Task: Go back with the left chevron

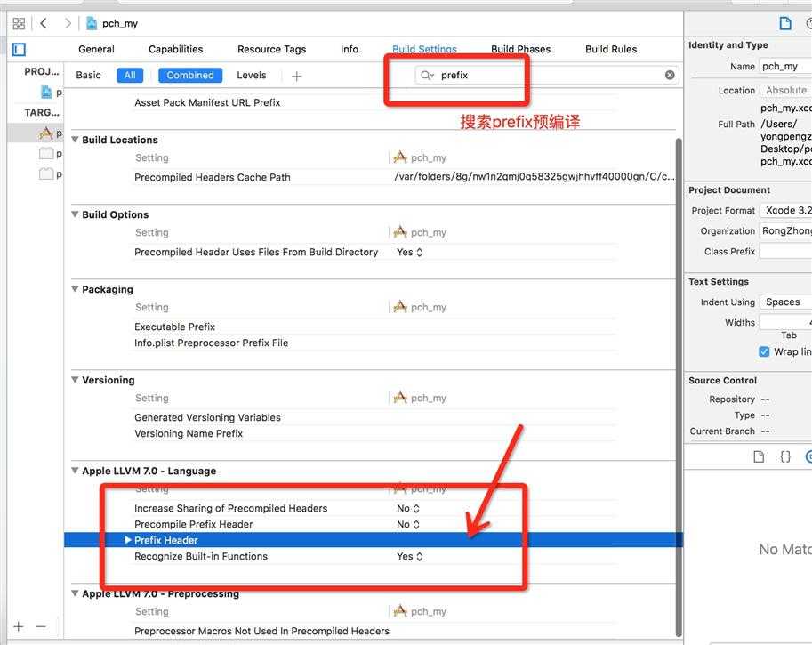Action: (44, 23)
